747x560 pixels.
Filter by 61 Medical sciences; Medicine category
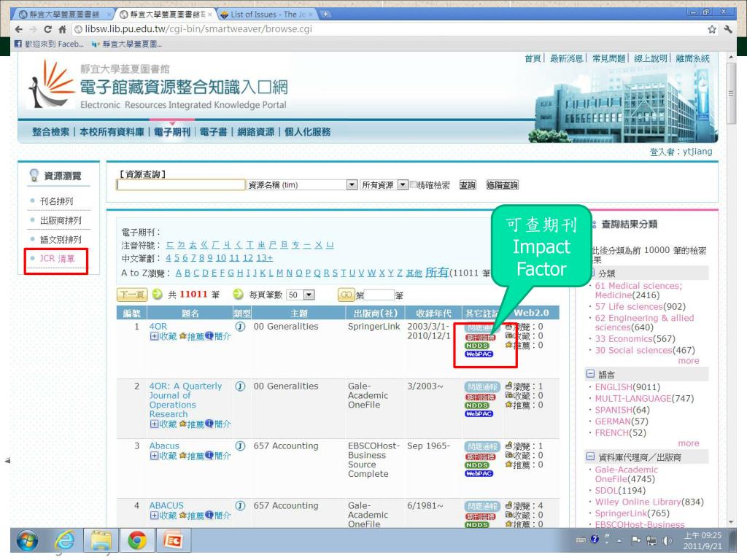638,290
